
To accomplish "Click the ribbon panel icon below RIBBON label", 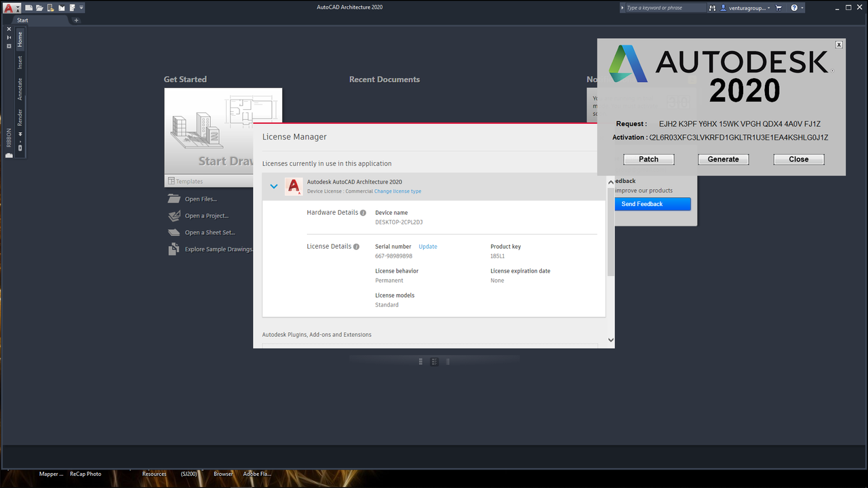I will tap(9, 155).
